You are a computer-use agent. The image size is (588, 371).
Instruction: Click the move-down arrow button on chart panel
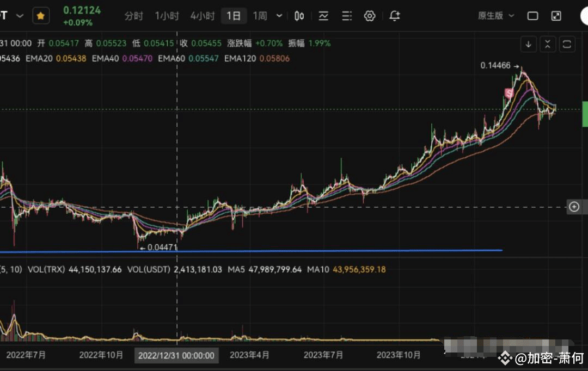pyautogui.click(x=528, y=44)
